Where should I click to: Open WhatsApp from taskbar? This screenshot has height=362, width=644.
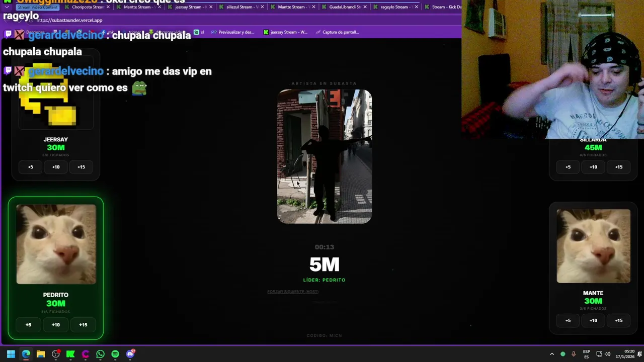100,354
